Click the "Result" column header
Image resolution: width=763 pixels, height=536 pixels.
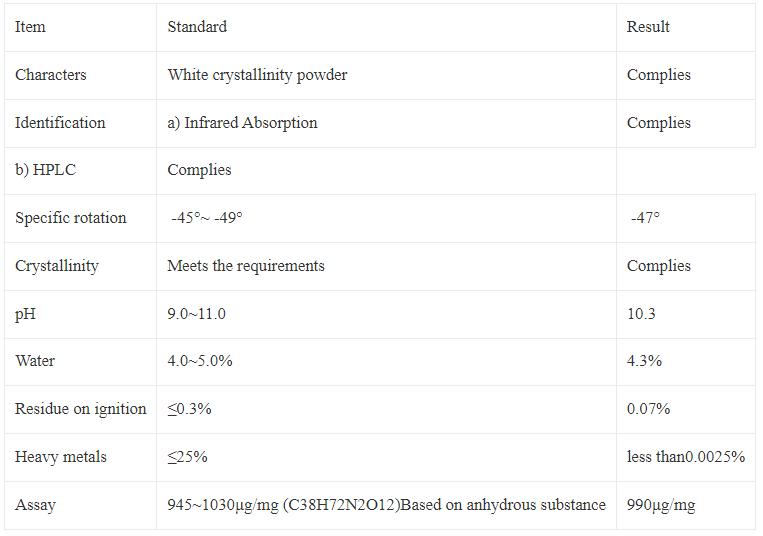click(648, 27)
